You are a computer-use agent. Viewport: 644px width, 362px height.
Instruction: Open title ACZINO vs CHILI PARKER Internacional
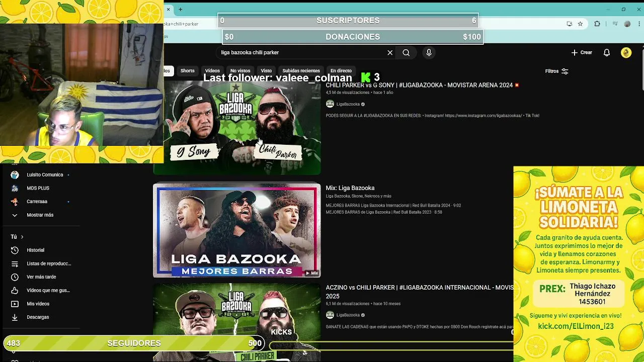click(420, 292)
